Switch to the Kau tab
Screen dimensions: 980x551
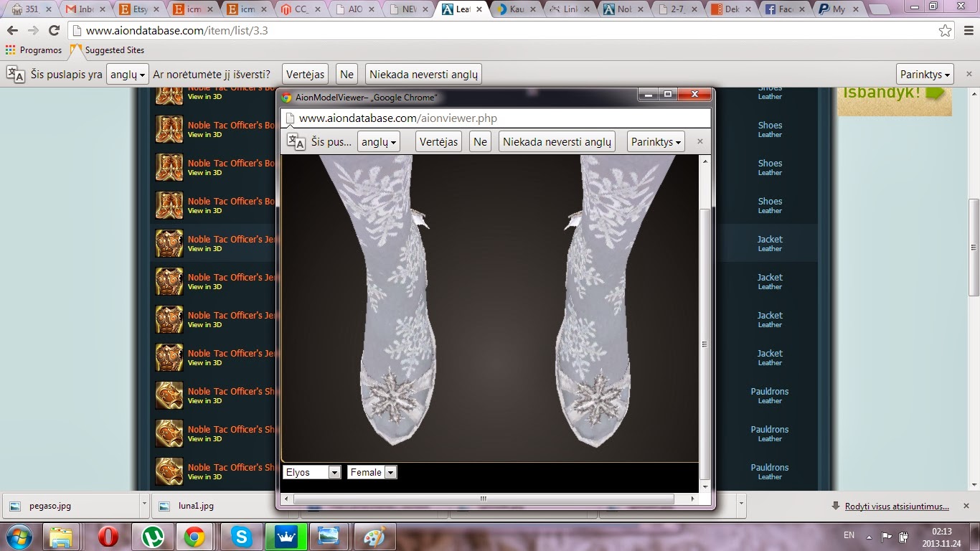(515, 9)
